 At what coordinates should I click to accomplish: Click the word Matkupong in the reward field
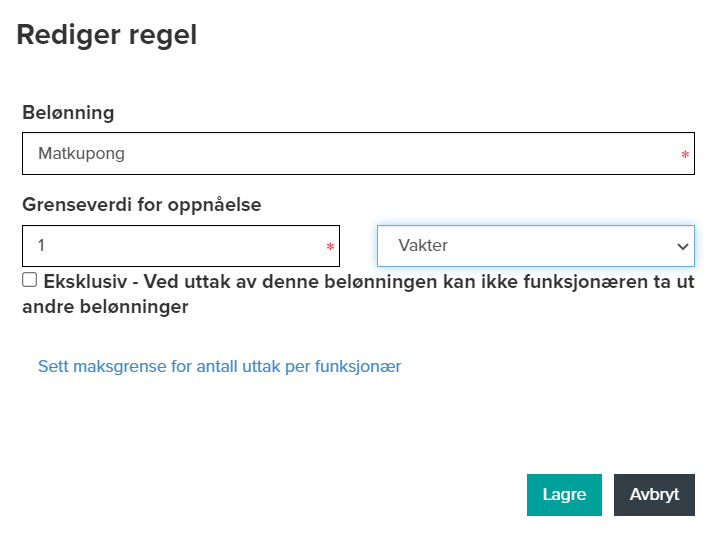(x=81, y=154)
